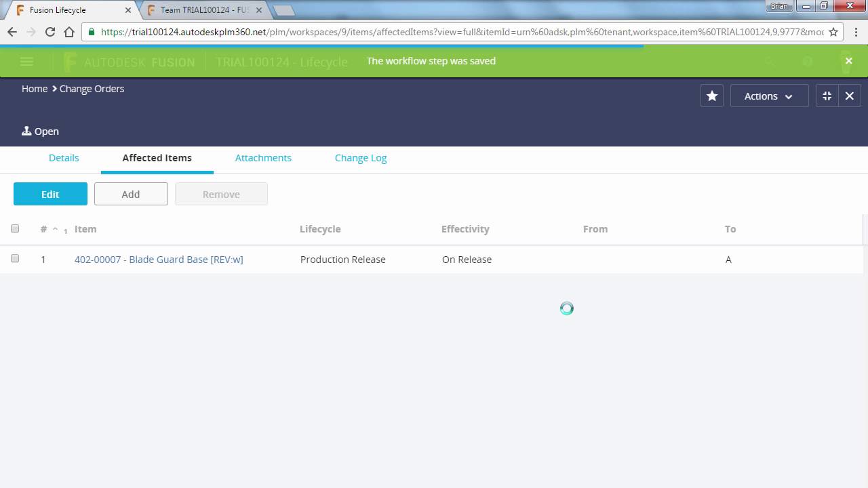Image resolution: width=868 pixels, height=488 pixels.
Task: Dismiss the workflow saved notification
Action: (848, 61)
